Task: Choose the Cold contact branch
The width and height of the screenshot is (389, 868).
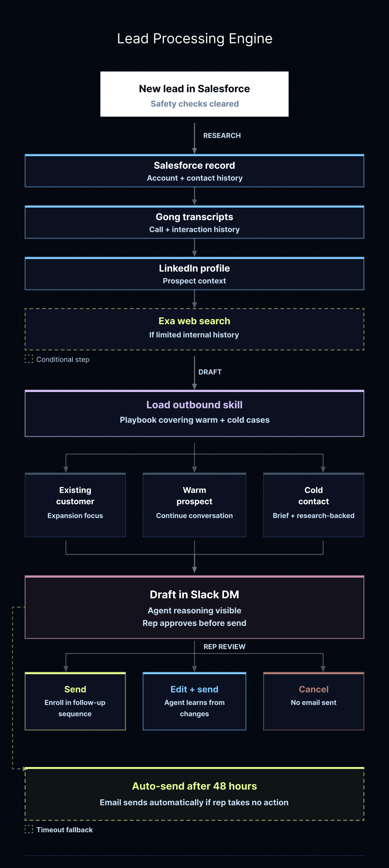Action: coord(313,505)
